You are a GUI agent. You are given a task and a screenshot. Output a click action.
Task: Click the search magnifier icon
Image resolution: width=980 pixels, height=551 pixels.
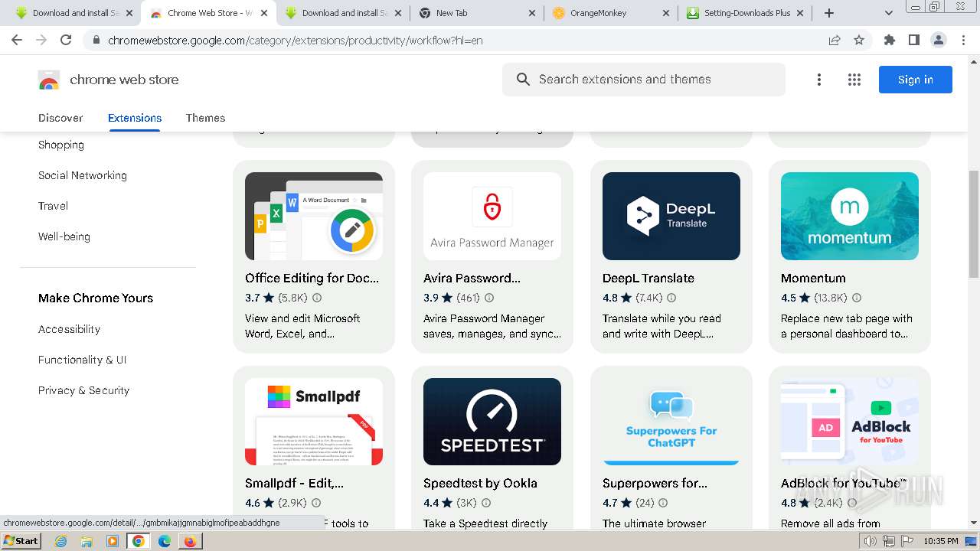(523, 80)
